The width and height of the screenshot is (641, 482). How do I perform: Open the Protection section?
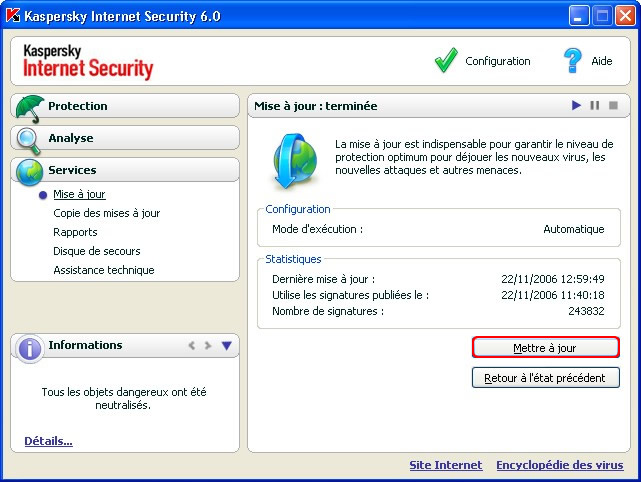(x=125, y=106)
